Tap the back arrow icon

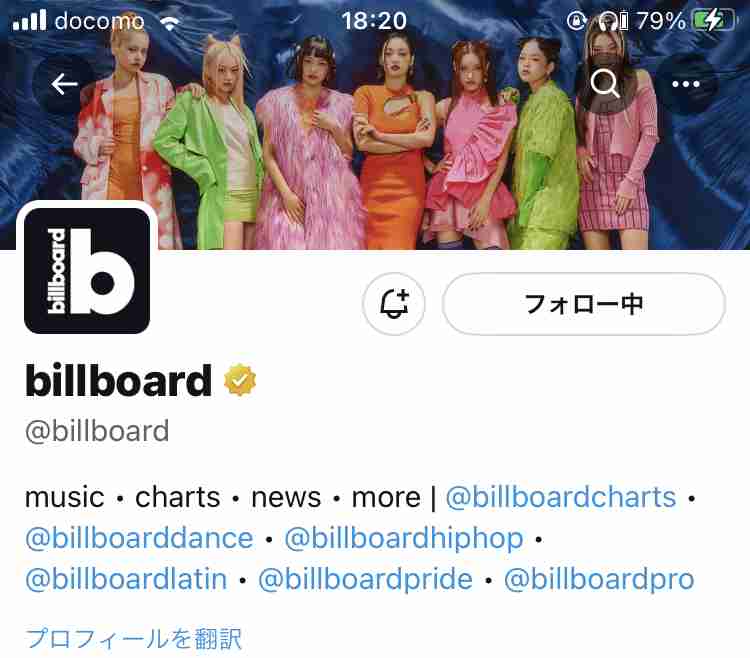64,84
